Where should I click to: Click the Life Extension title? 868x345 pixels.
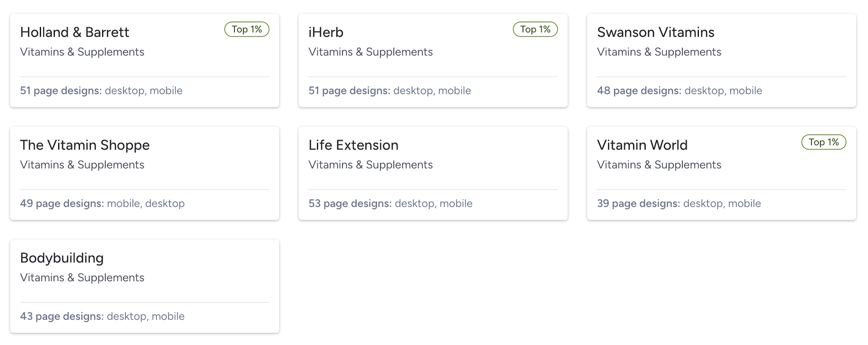[353, 145]
